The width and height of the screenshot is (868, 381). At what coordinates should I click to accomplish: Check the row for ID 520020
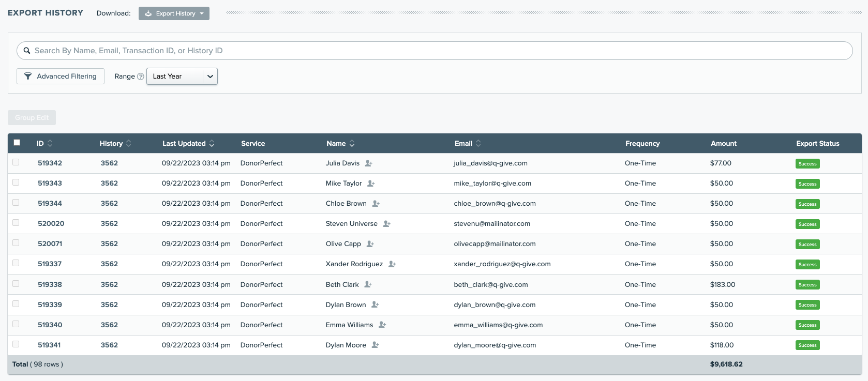[x=16, y=223]
